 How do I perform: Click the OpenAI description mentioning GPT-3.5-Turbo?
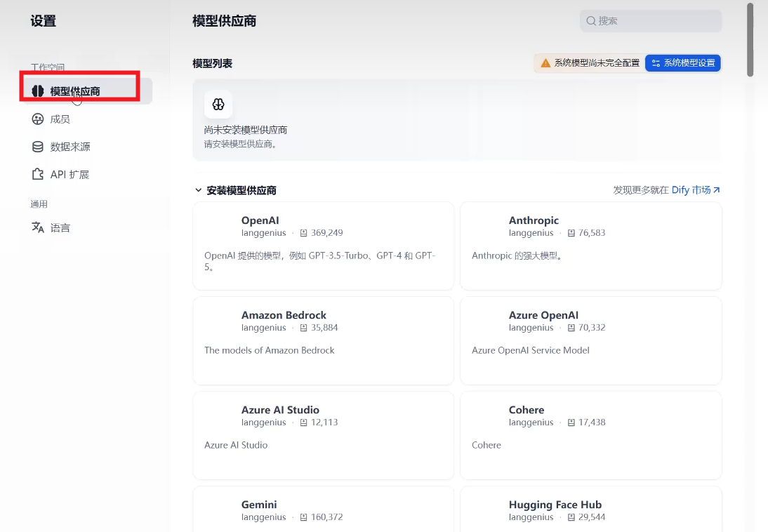(x=320, y=261)
